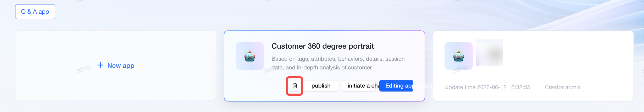Select the Customer 360 robot avatar icon
The width and height of the screenshot is (644, 112).
[x=250, y=56]
